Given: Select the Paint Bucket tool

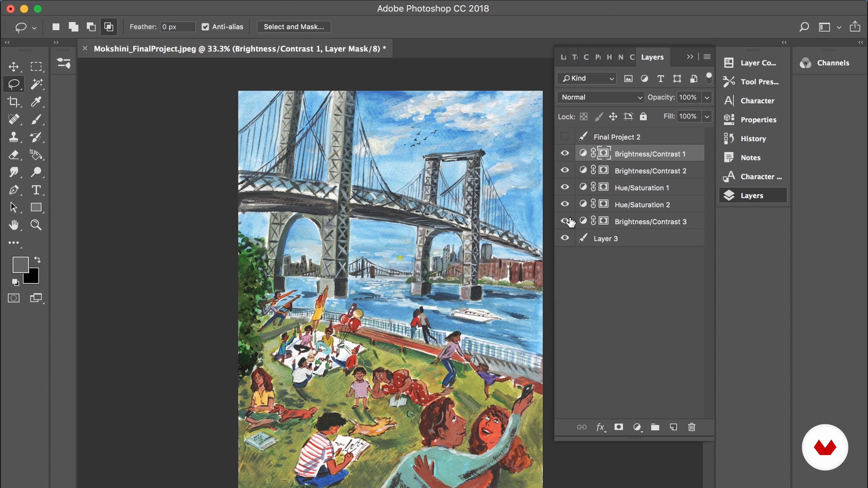Looking at the screenshot, I should (x=36, y=155).
